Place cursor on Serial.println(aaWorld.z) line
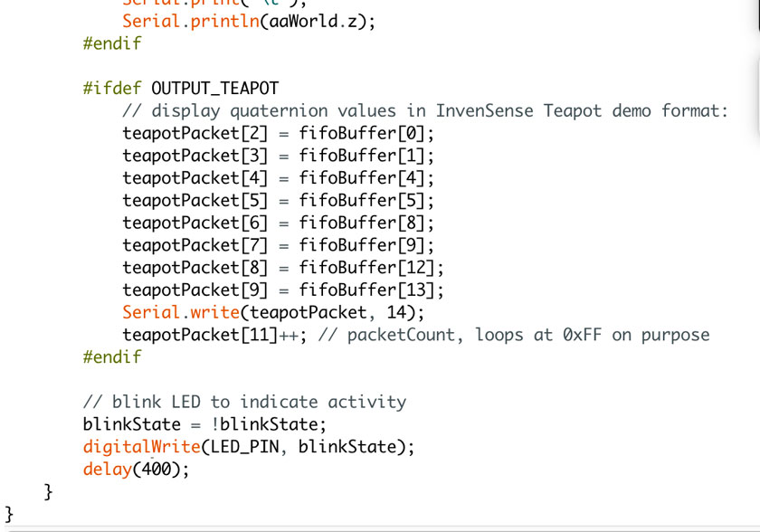760x532 pixels. point(249,22)
